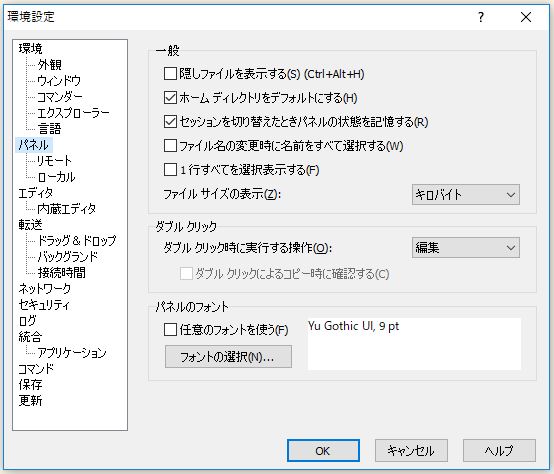Select 接続時間 in the settings tree
Viewport: 554px width, 474px height.
tap(61, 273)
